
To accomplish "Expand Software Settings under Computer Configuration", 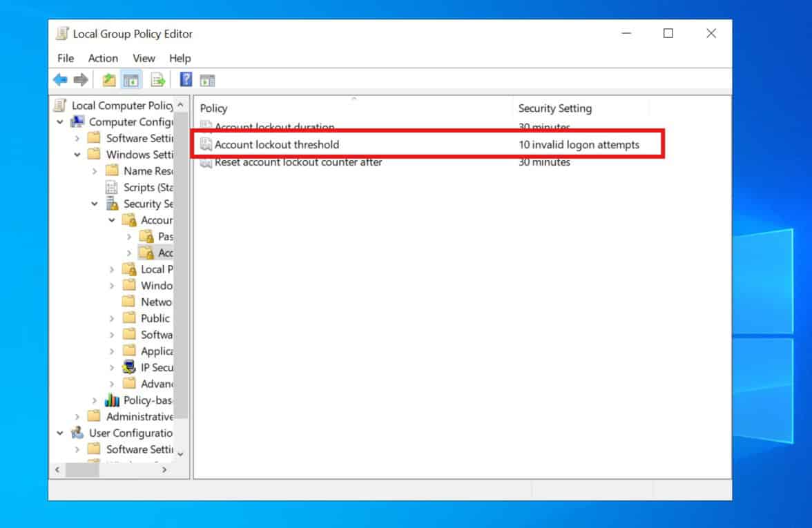I will pos(77,138).
